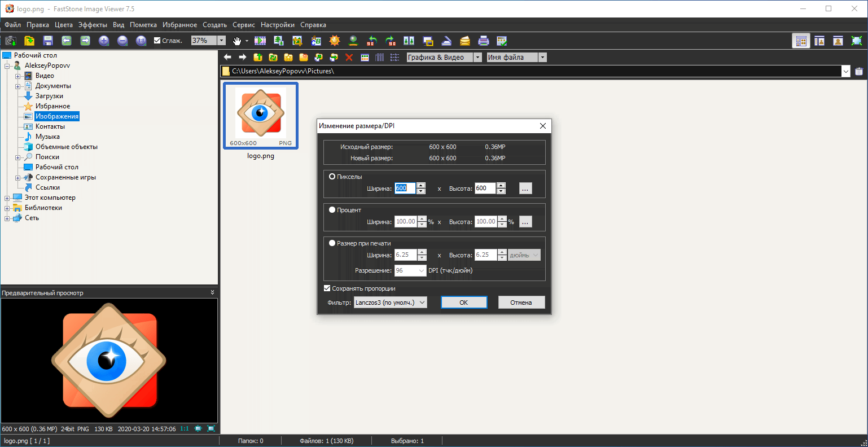Viewport: 868px width, 447px height.
Task: Open the Эффекты menu
Action: 93,25
